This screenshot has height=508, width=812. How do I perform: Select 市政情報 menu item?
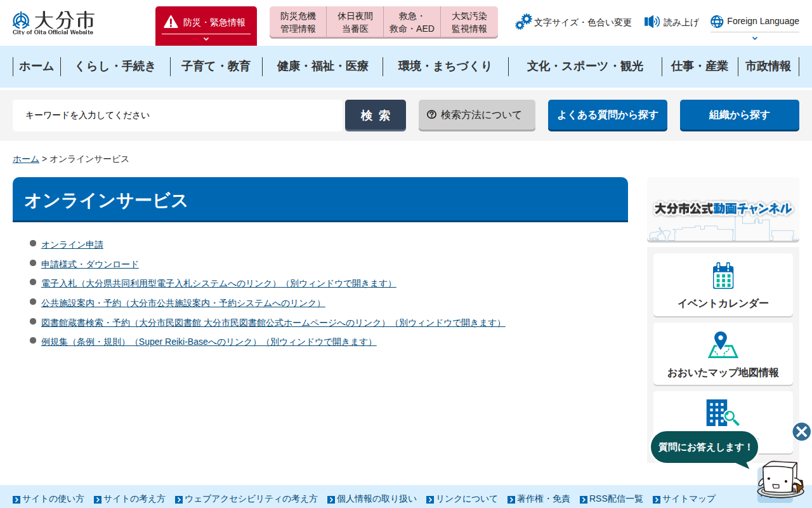pyautogui.click(x=768, y=66)
